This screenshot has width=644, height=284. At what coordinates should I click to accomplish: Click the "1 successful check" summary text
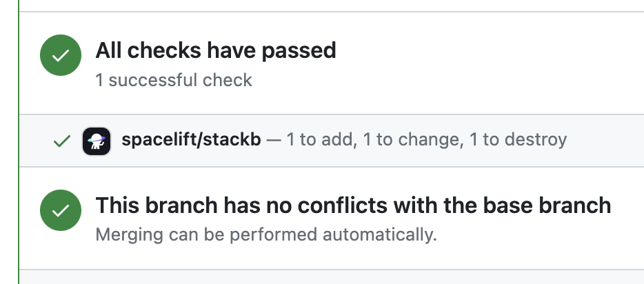174,81
